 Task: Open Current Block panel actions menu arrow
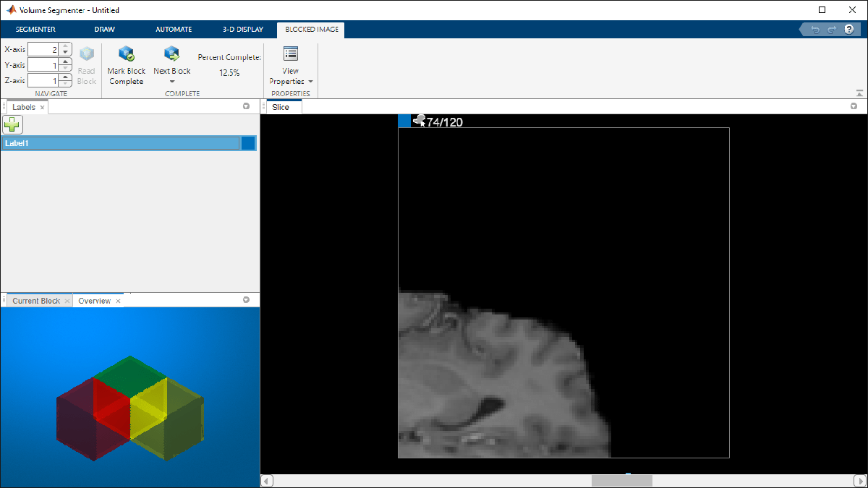pyautogui.click(x=246, y=300)
